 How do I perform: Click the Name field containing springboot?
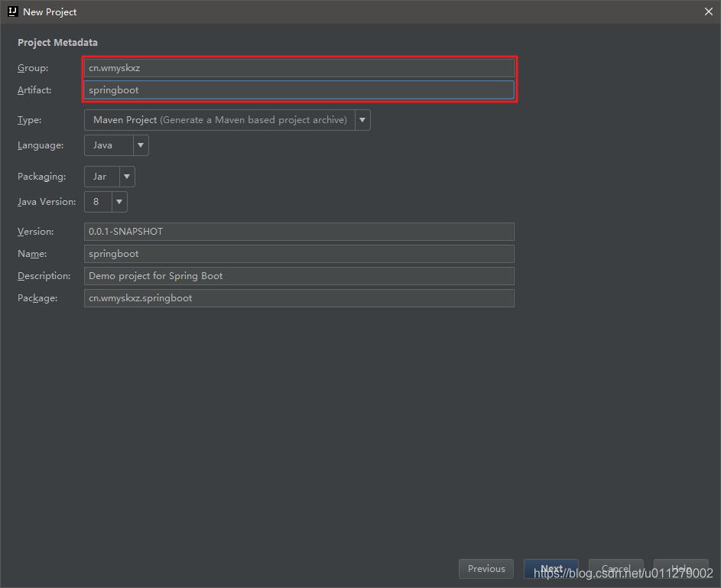tap(299, 254)
